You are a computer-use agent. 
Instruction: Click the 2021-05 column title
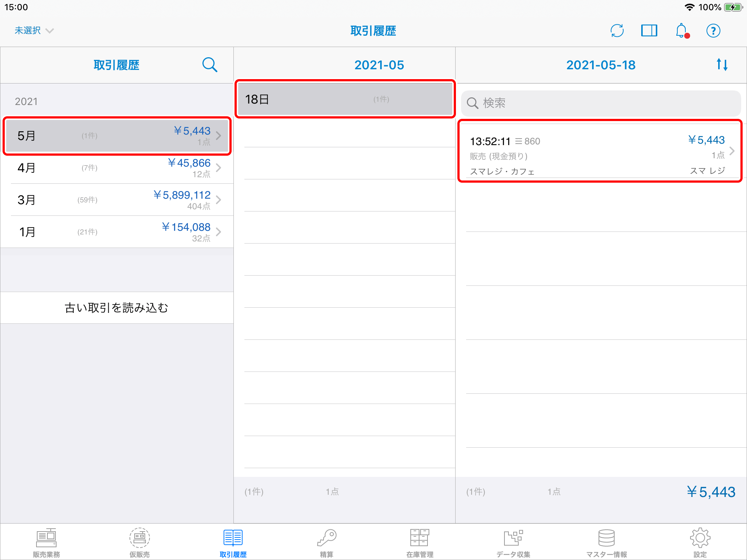click(379, 65)
